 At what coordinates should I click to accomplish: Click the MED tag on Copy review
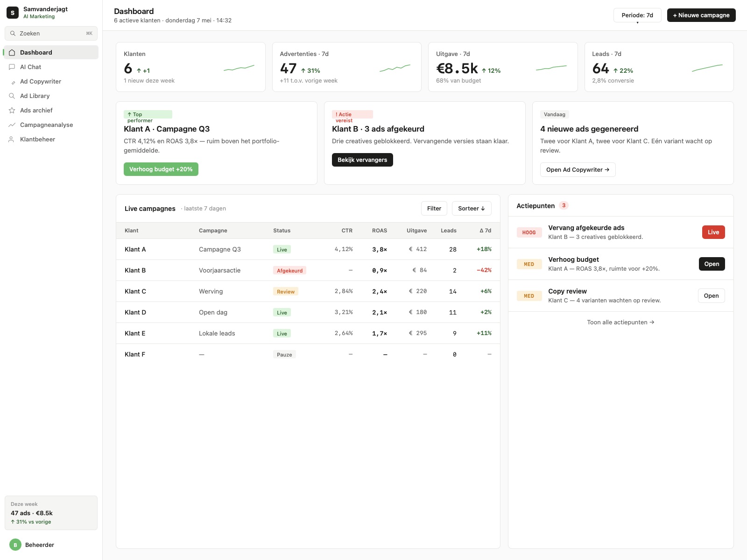529,296
